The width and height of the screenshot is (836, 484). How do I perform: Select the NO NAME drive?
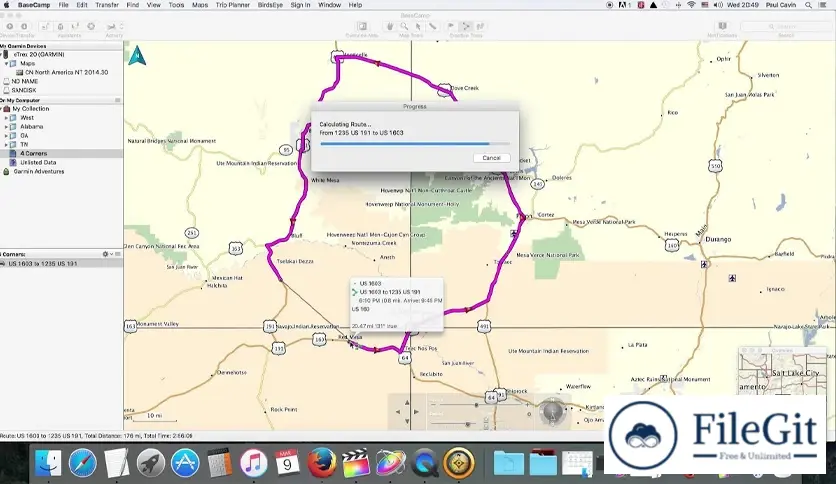click(25, 82)
